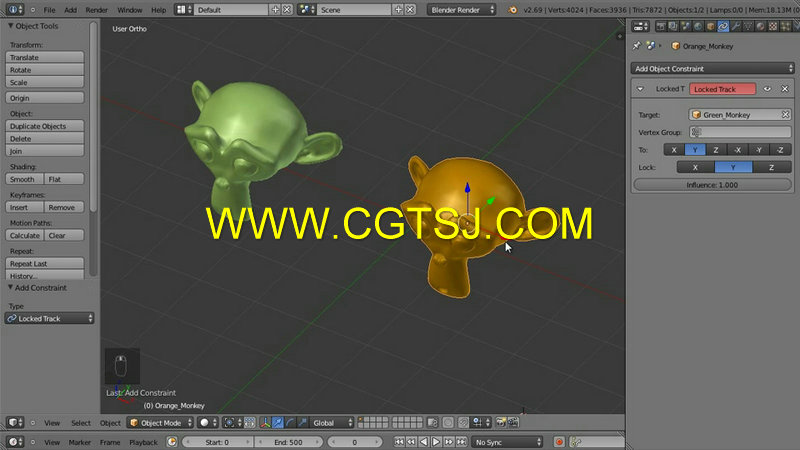
Task: Open the Object Mode dropdown
Action: point(160,422)
